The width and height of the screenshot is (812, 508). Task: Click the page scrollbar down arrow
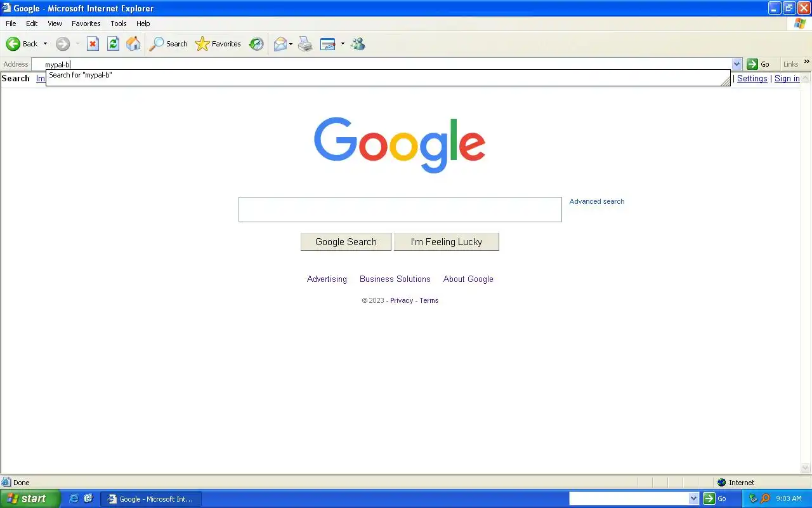pos(806,469)
